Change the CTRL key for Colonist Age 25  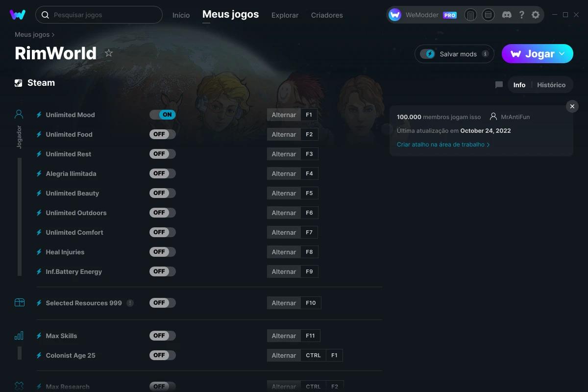tap(313, 355)
